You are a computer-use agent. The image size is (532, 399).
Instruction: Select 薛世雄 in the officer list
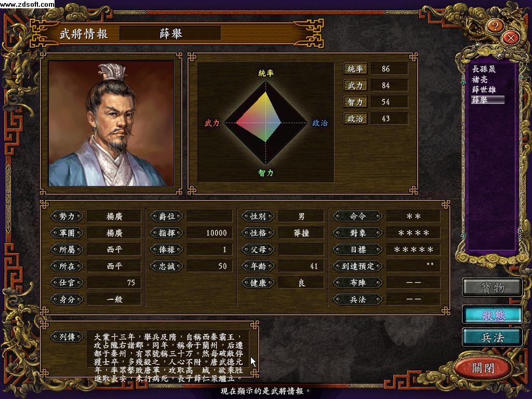484,89
